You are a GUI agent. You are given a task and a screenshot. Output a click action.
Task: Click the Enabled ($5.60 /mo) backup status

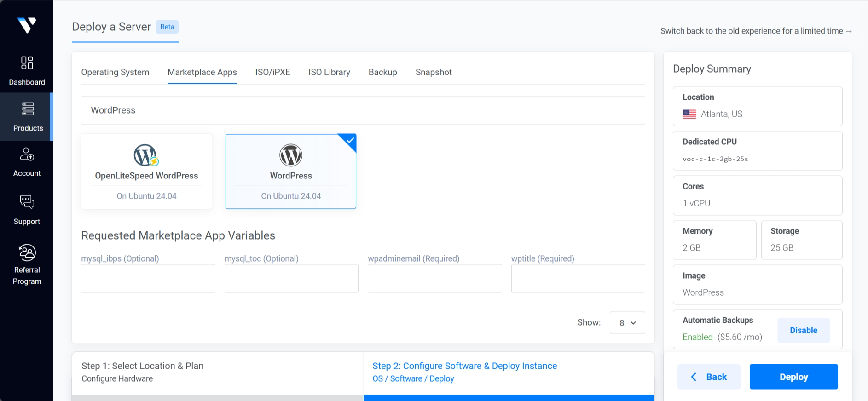[722, 337]
